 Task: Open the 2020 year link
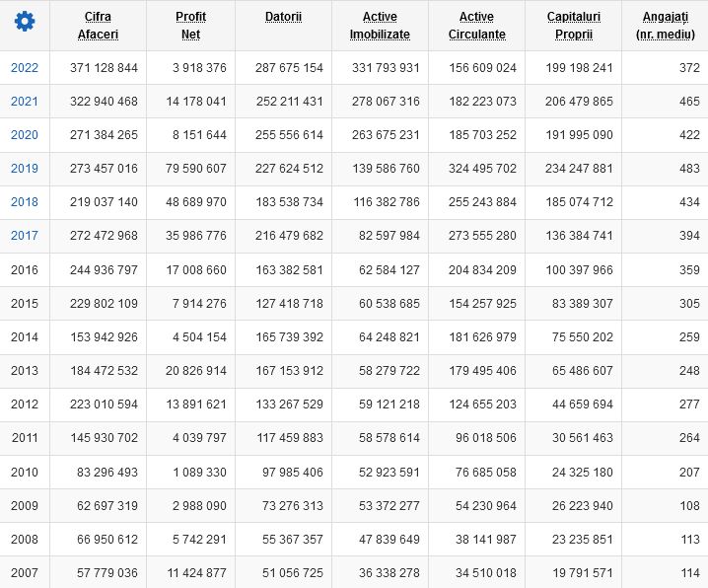coord(25,134)
